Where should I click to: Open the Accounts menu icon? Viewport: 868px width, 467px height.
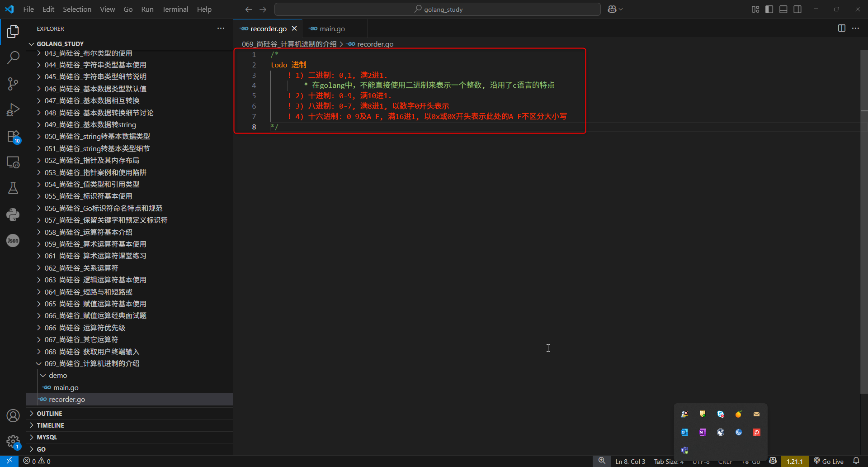tap(13, 415)
